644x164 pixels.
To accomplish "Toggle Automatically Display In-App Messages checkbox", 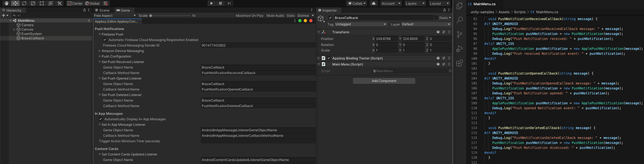I will (x=101, y=119).
